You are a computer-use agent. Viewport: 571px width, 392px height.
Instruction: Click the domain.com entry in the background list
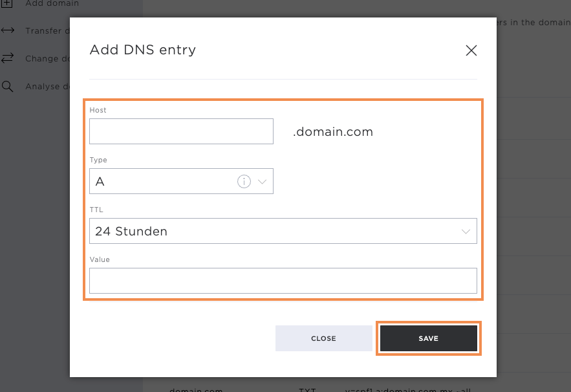tap(196, 389)
